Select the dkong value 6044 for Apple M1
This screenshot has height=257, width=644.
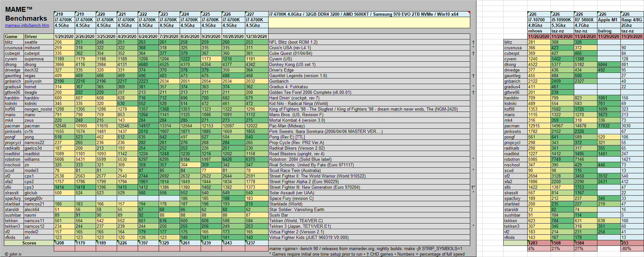pos(609,64)
